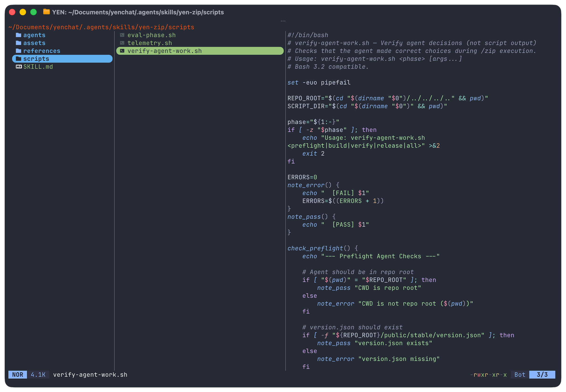The height and width of the screenshot is (392, 566).
Task: Click the scripts folder icon
Action: (18, 59)
